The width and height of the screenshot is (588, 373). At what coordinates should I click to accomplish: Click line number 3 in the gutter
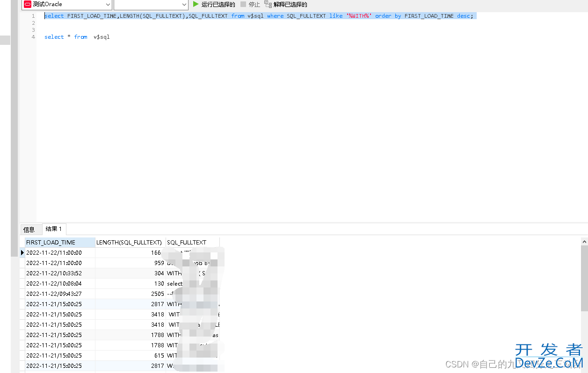tap(33, 30)
